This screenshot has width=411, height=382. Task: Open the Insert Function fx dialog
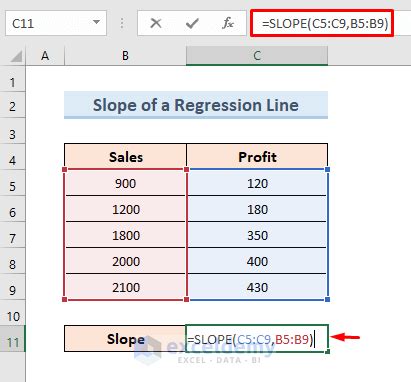coord(228,23)
